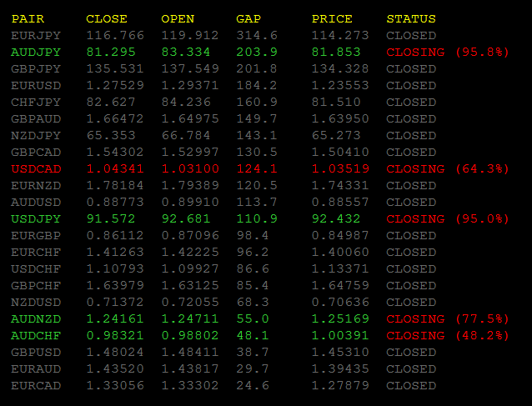532x406 pixels.
Task: Click NZDJPY price 65.273
Action: point(336,135)
